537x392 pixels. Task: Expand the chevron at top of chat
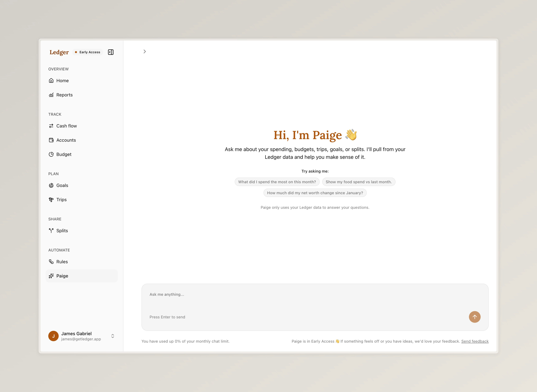[145, 51]
